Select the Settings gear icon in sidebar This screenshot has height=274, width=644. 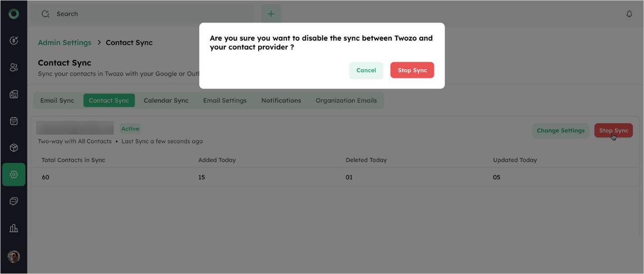point(14,175)
